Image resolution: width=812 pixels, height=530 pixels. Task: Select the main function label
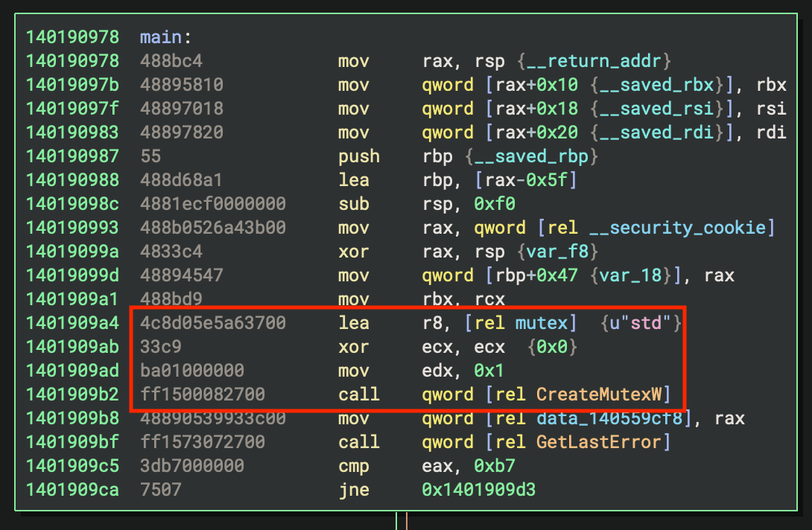point(161,36)
